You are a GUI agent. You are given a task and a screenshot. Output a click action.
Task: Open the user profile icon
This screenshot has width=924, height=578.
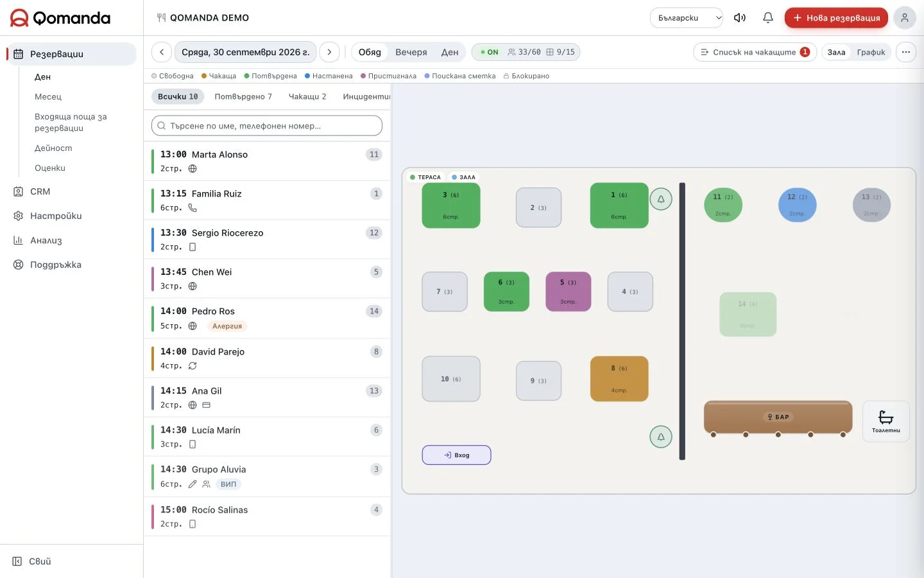pyautogui.click(x=904, y=18)
